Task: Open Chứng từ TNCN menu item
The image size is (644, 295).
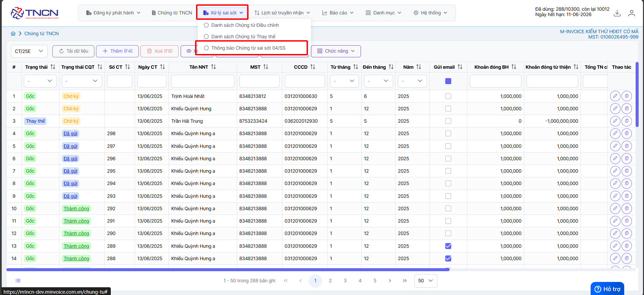Action: [x=172, y=13]
